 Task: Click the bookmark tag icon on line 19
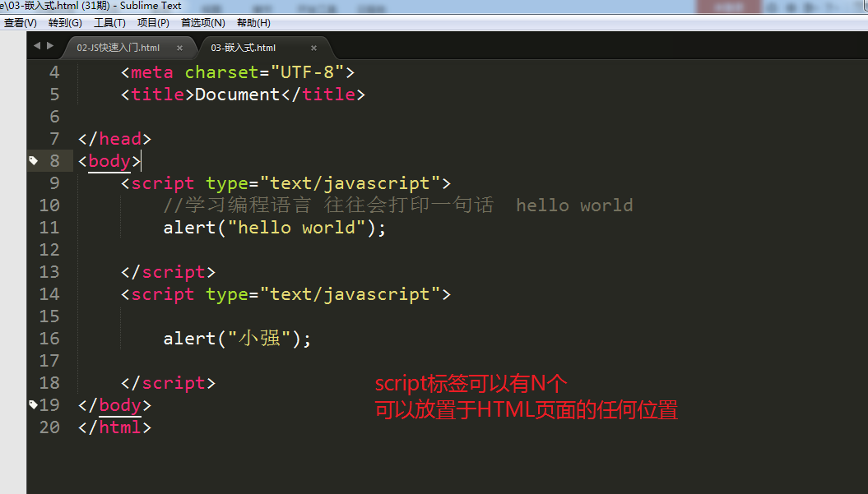[33, 404]
